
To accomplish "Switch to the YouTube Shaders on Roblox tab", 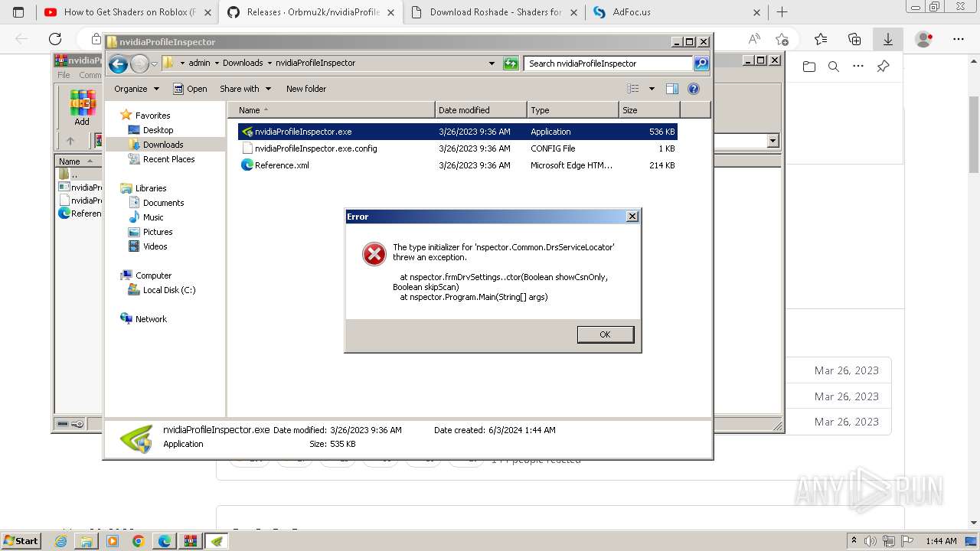I will click(128, 12).
